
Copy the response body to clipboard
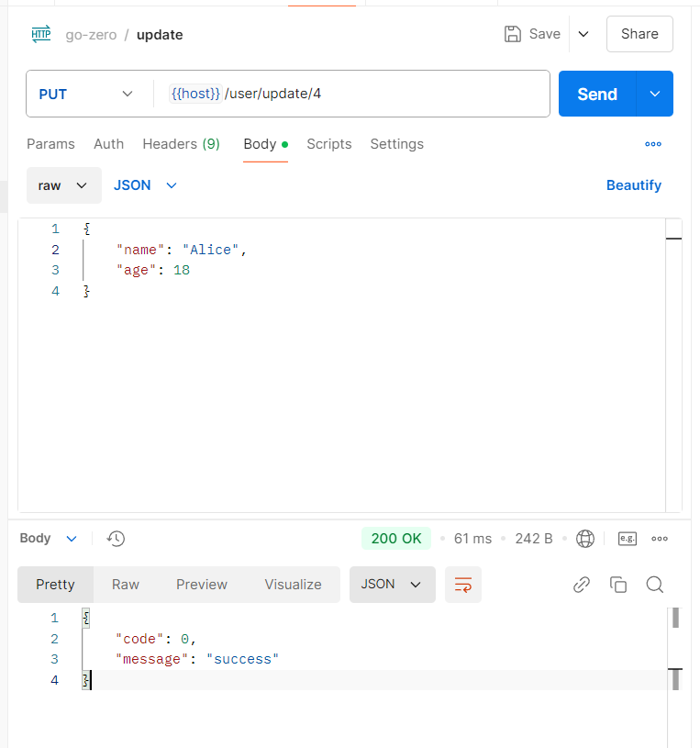(x=618, y=585)
